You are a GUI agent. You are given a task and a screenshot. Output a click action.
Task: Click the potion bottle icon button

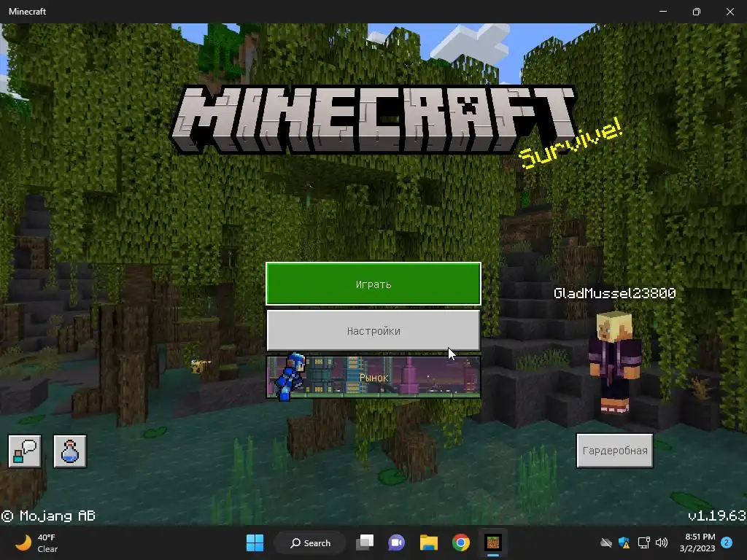70,451
